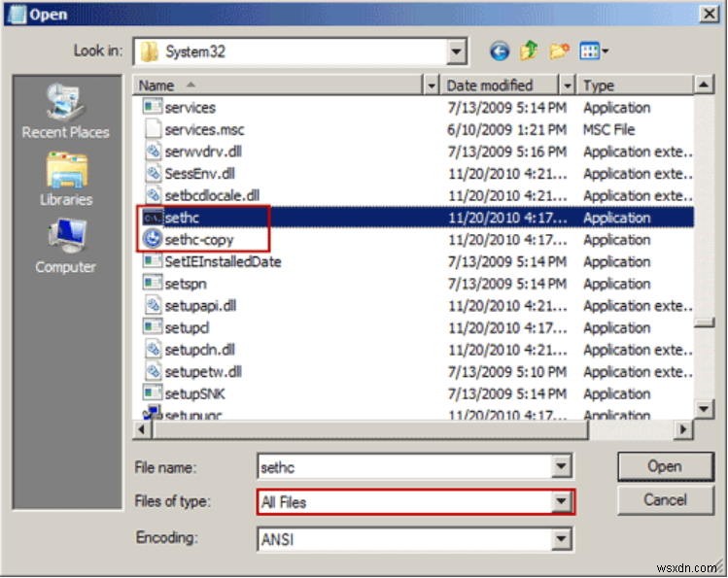Screen dimensions: 728x578
Task: Click the System32 folder icon in Look in
Action: click(x=149, y=51)
